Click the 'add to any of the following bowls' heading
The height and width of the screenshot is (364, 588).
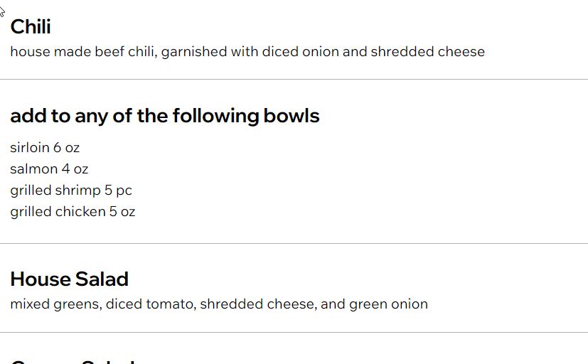(x=164, y=116)
